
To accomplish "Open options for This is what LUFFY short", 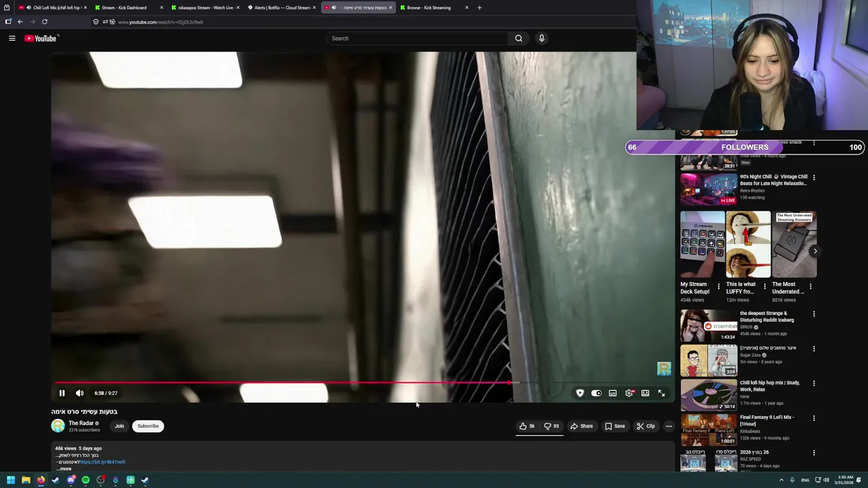I will (765, 287).
